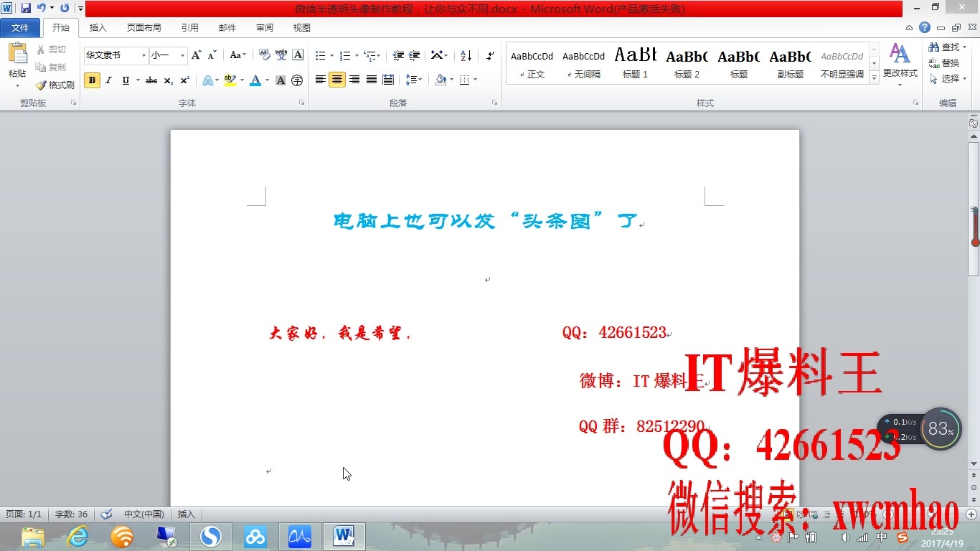Click the Find (查找) button
Image resolution: width=980 pixels, height=551 pixels.
click(947, 47)
